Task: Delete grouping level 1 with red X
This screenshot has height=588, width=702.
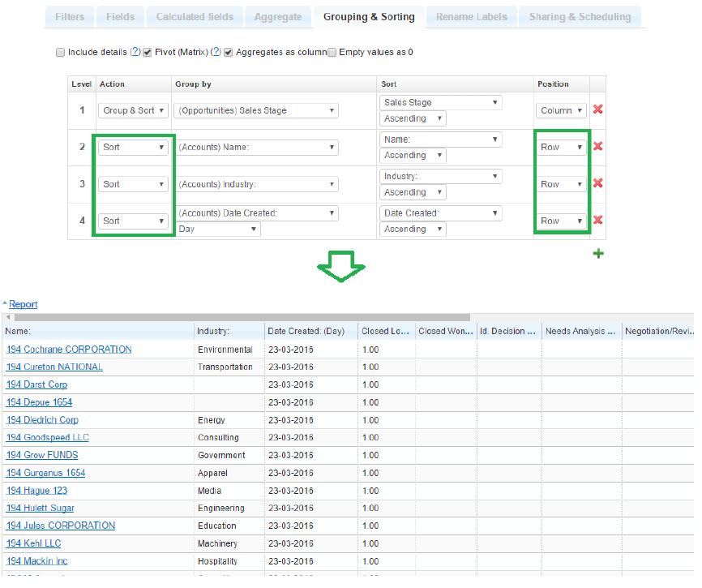Action: click(x=598, y=110)
